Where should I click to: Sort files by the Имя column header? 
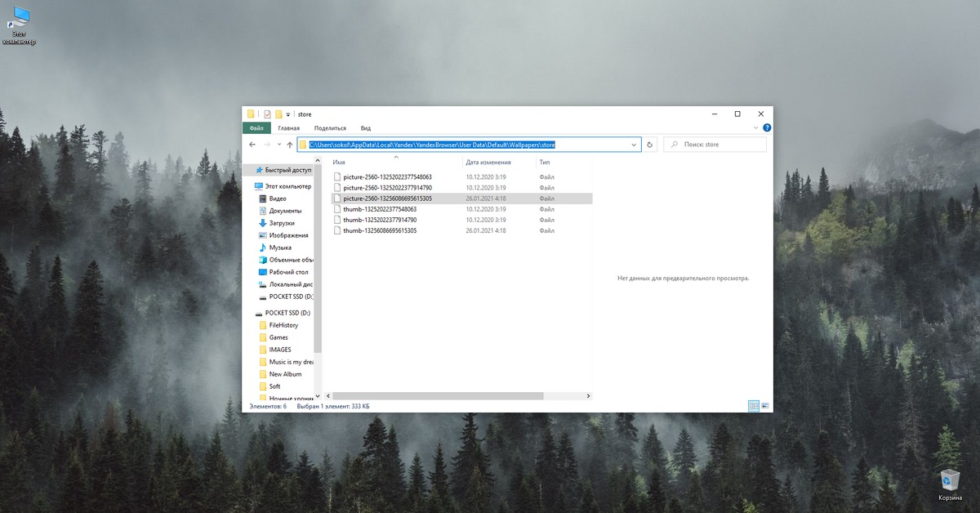339,163
